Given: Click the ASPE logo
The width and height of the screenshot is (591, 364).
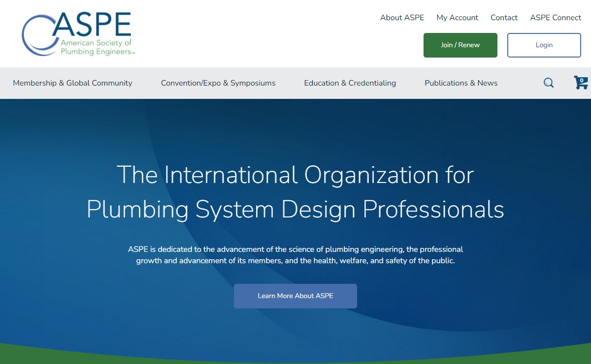Looking at the screenshot, I should [x=78, y=33].
